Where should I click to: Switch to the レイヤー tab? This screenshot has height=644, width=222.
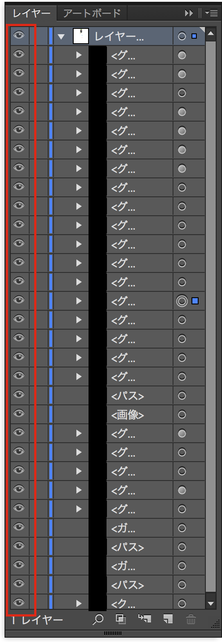31,13
